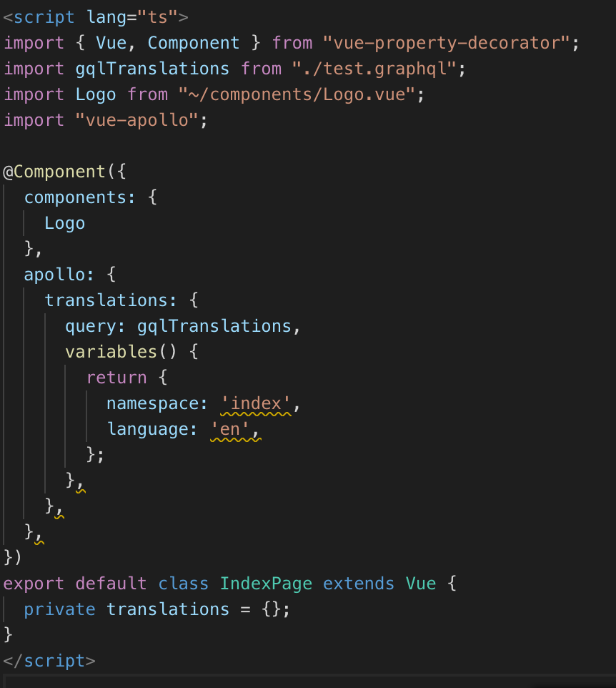This screenshot has height=688, width=616.
Task: Click the "extends" keyword
Action: (359, 584)
